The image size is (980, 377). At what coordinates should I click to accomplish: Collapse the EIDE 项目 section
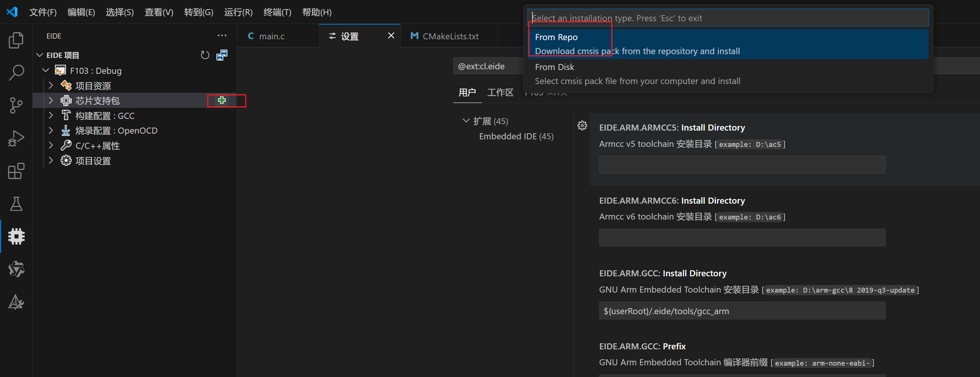(x=39, y=55)
